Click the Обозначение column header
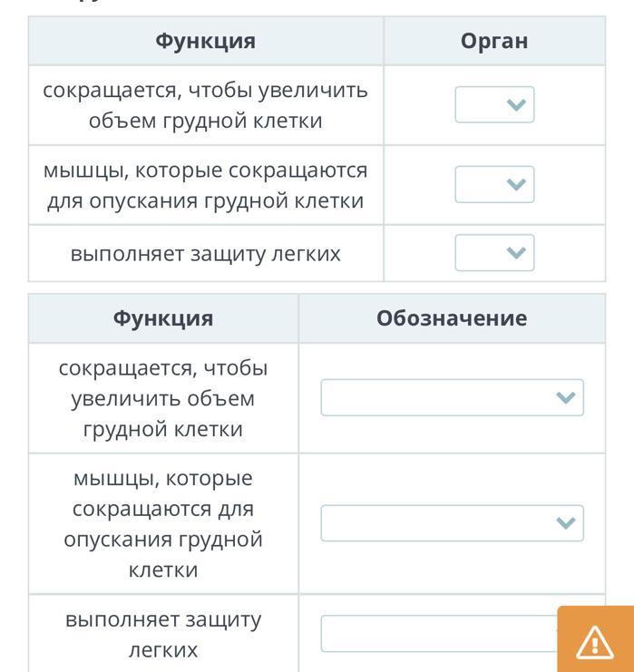The image size is (634, 672). click(452, 318)
